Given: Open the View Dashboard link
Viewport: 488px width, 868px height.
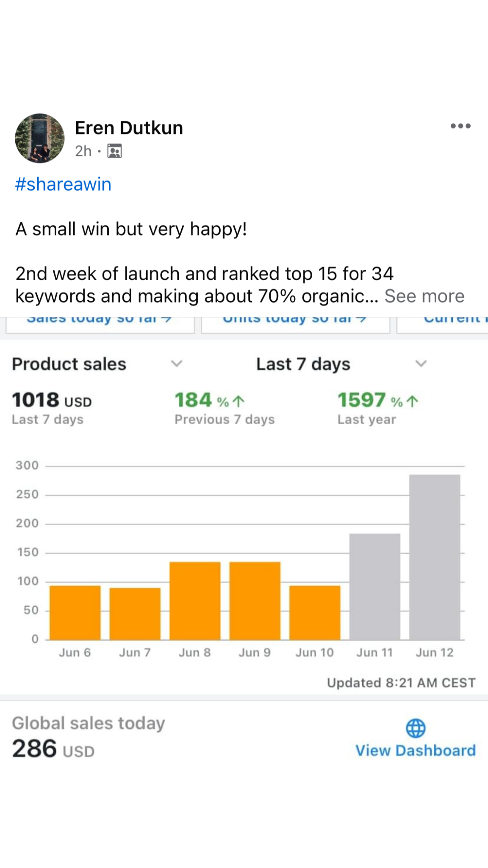Looking at the screenshot, I should click(x=416, y=751).
